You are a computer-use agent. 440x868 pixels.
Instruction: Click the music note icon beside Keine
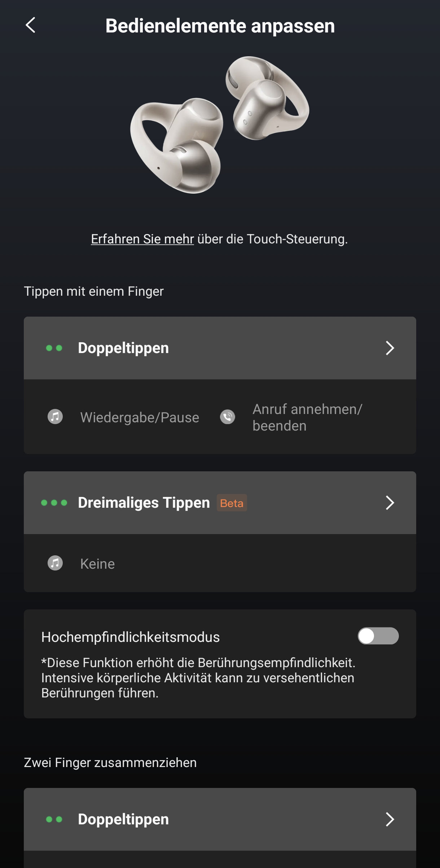[x=55, y=563]
